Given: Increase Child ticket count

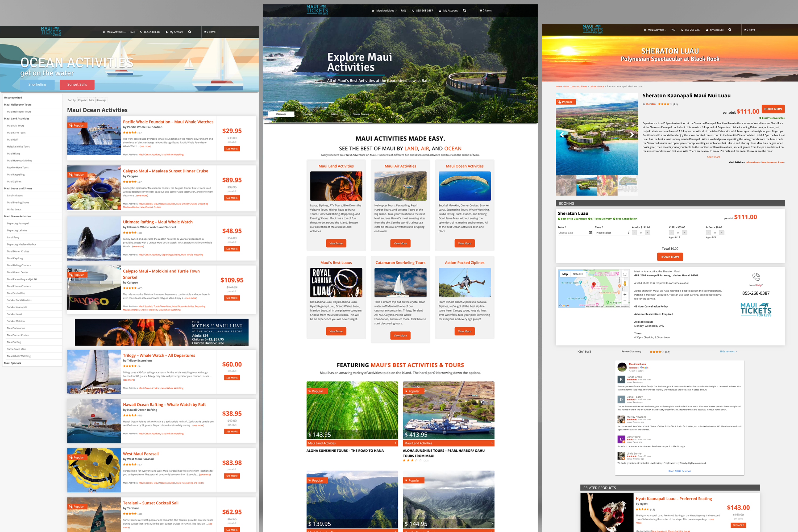Looking at the screenshot, I should [685, 233].
